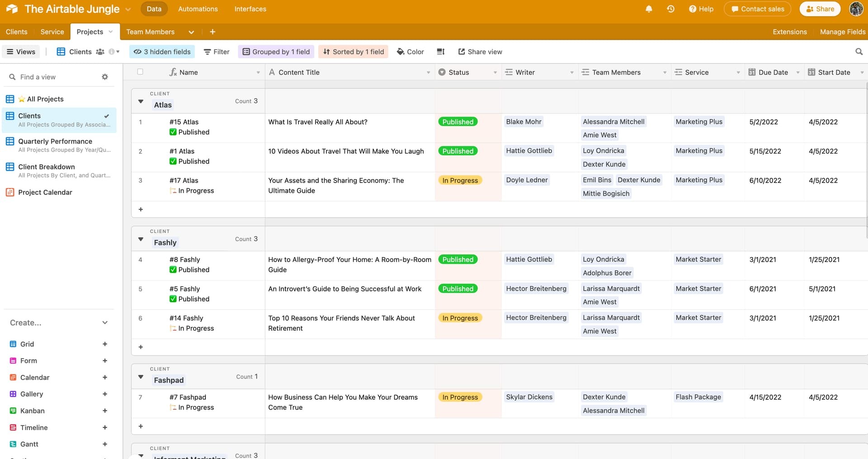Create a new Calendar view plus
Image resolution: width=868 pixels, height=459 pixels.
coord(105,377)
